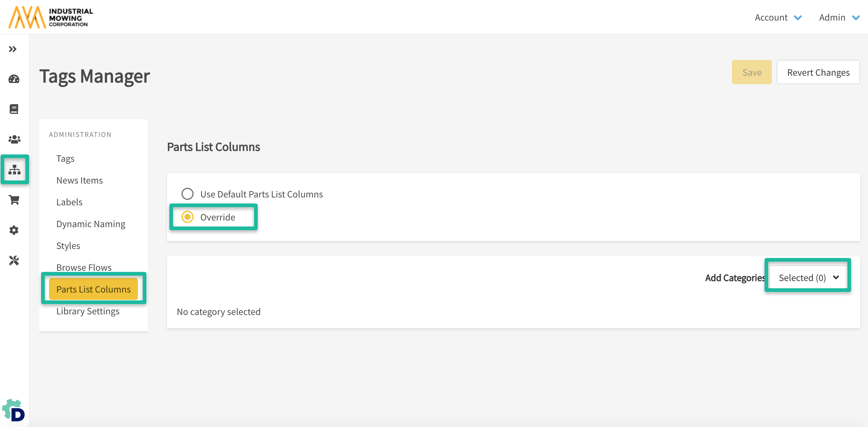Click the Industrial Mowing Corporation logo
This screenshot has height=427, width=868.
(x=51, y=17)
